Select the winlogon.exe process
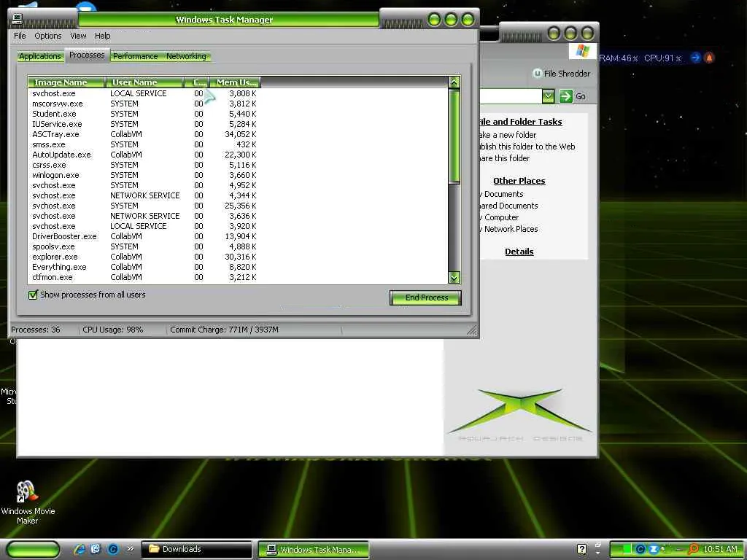Viewport: 747px width, 560px height. 144,175
